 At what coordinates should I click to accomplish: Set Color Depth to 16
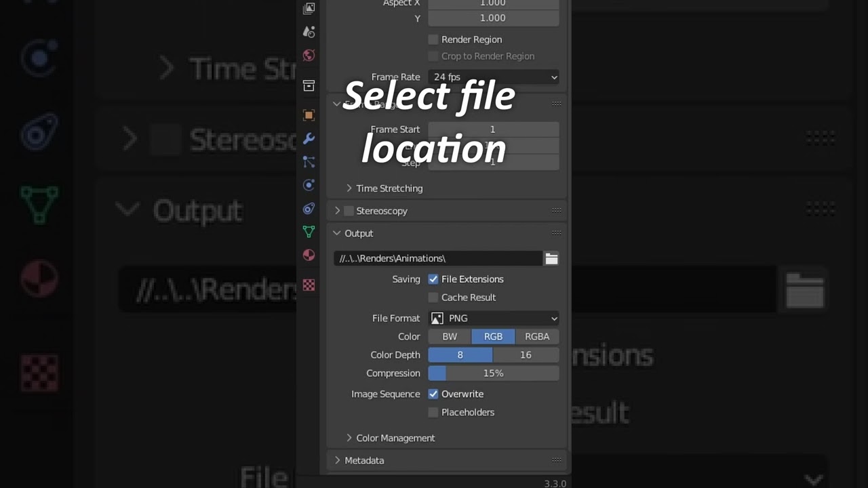526,354
